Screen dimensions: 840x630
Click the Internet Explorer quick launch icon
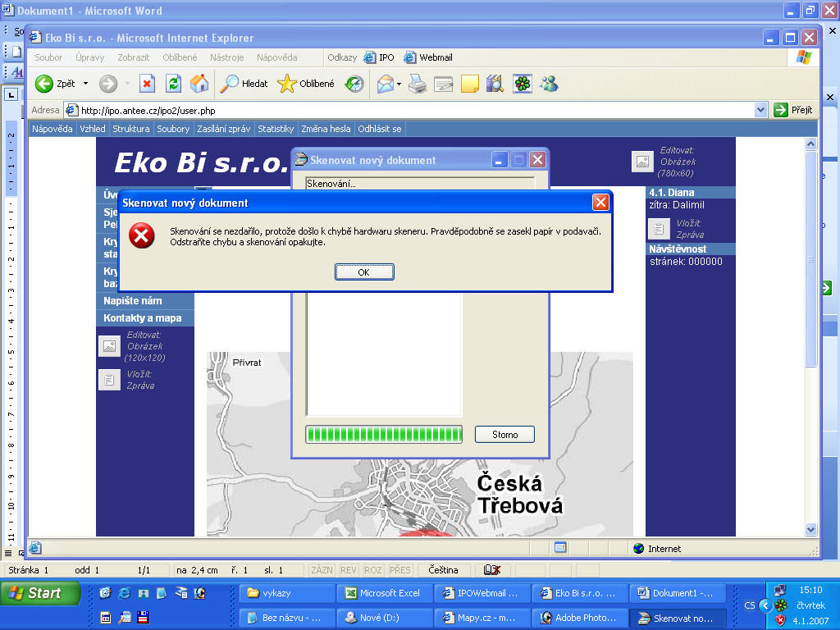click(x=125, y=593)
